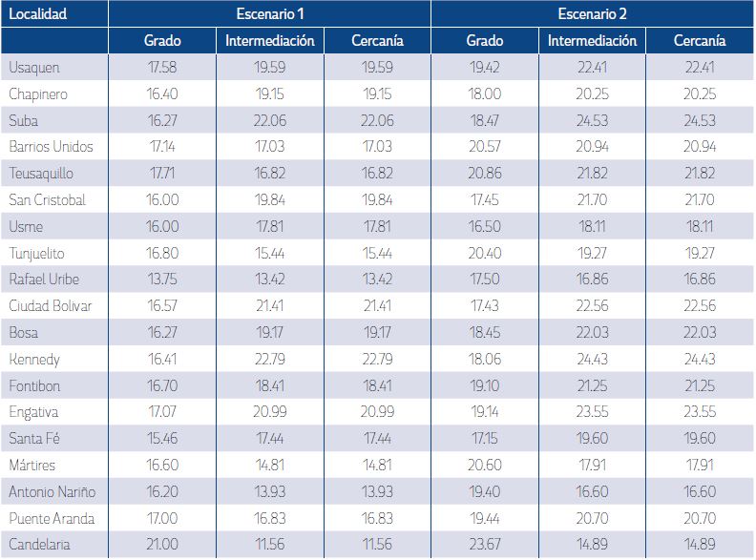
Task: Select the Barrios Unidos row label
Action: point(52,148)
